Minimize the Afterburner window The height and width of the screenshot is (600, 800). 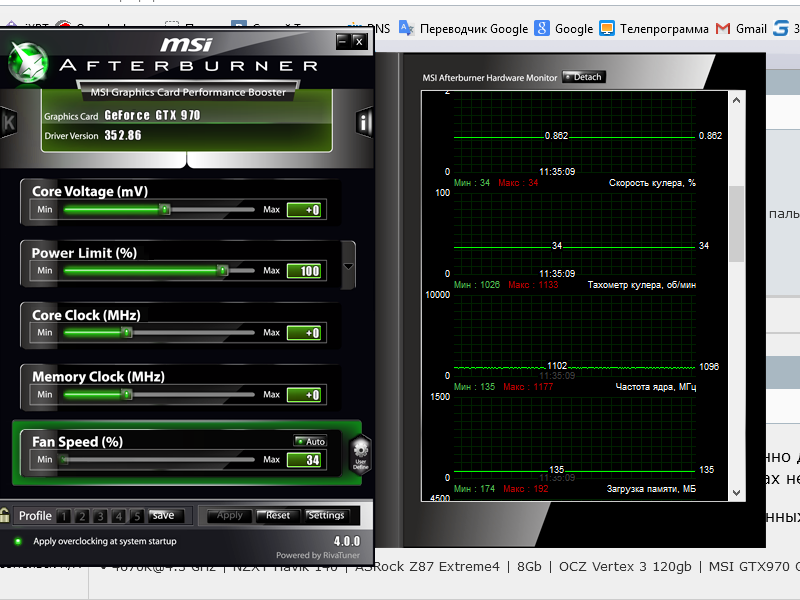tap(343, 41)
